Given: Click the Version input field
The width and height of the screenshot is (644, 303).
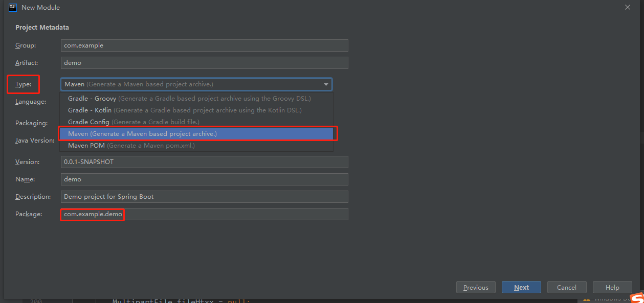Looking at the screenshot, I should (204, 162).
